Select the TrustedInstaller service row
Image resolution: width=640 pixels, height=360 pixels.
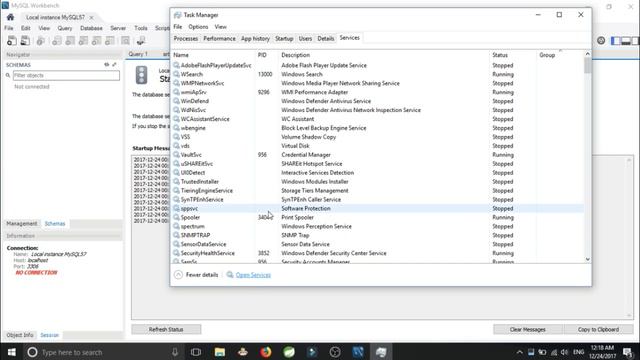[378, 182]
